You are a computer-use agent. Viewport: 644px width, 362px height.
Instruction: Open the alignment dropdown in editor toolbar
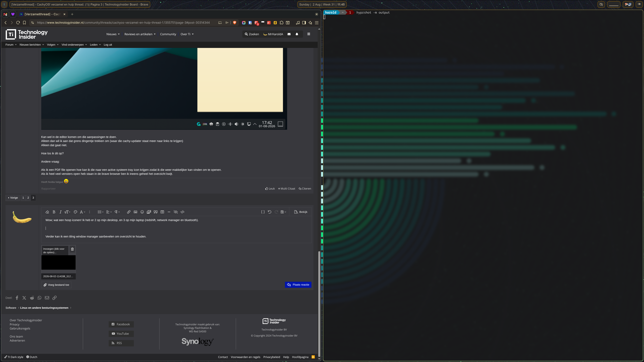point(109,212)
